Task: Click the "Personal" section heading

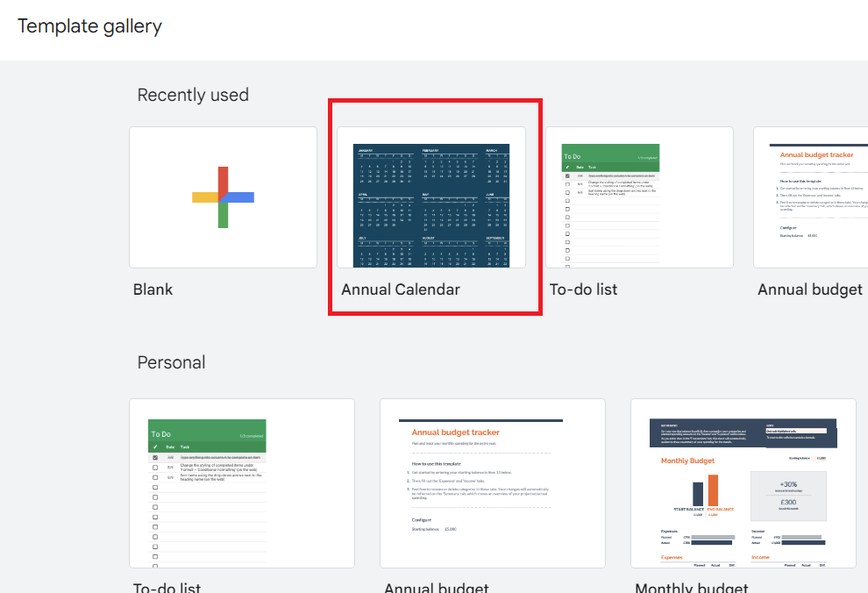Action: point(171,362)
